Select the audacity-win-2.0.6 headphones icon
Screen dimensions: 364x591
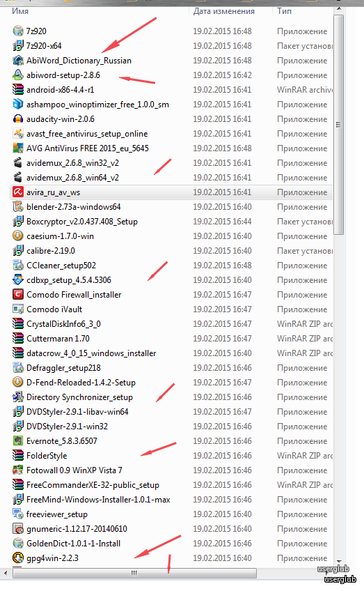click(x=17, y=119)
